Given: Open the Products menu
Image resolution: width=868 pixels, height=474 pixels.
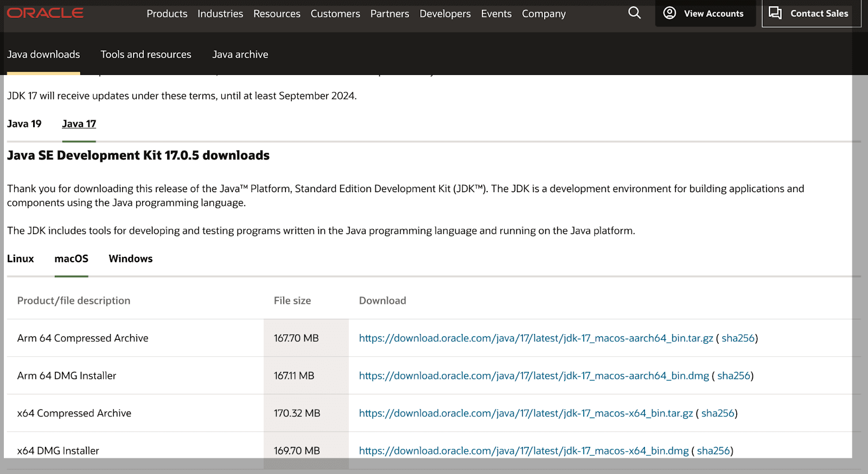Looking at the screenshot, I should [x=167, y=14].
